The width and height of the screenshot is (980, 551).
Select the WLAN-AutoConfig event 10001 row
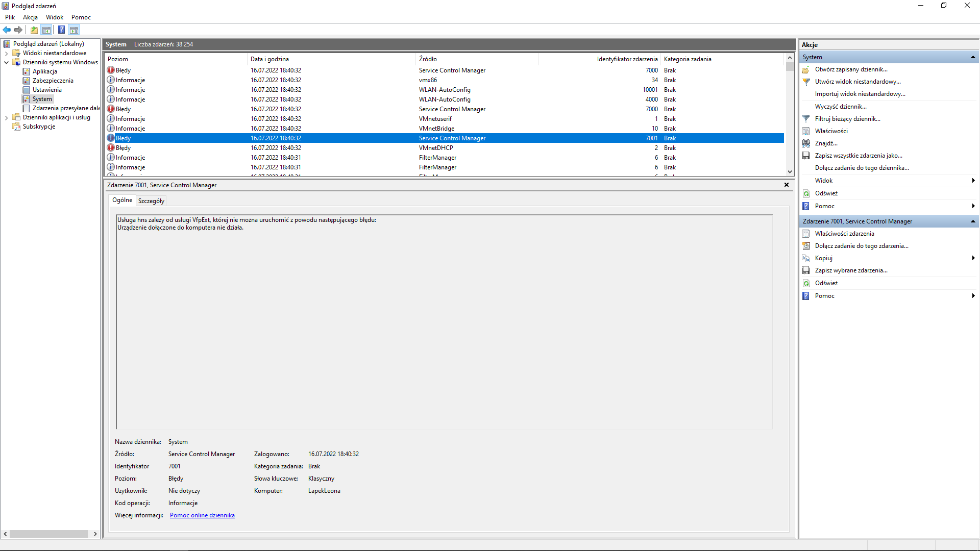[445, 90]
